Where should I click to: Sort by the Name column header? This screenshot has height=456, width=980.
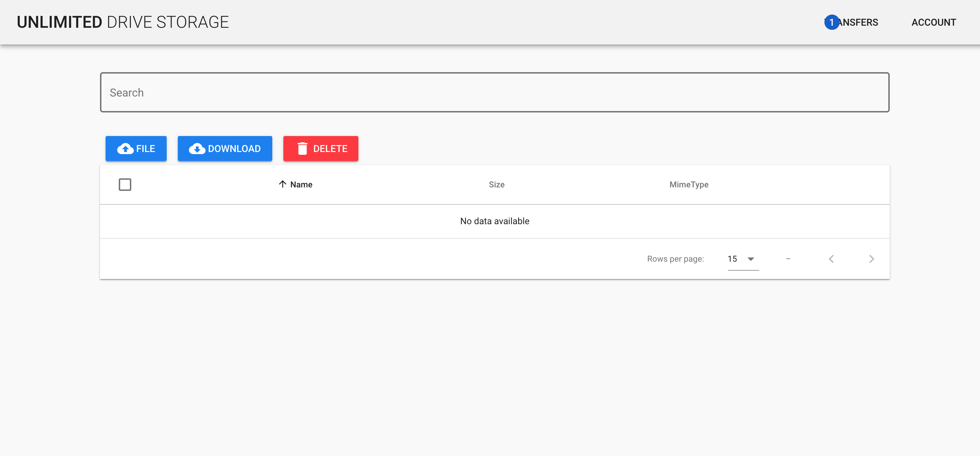click(x=301, y=185)
